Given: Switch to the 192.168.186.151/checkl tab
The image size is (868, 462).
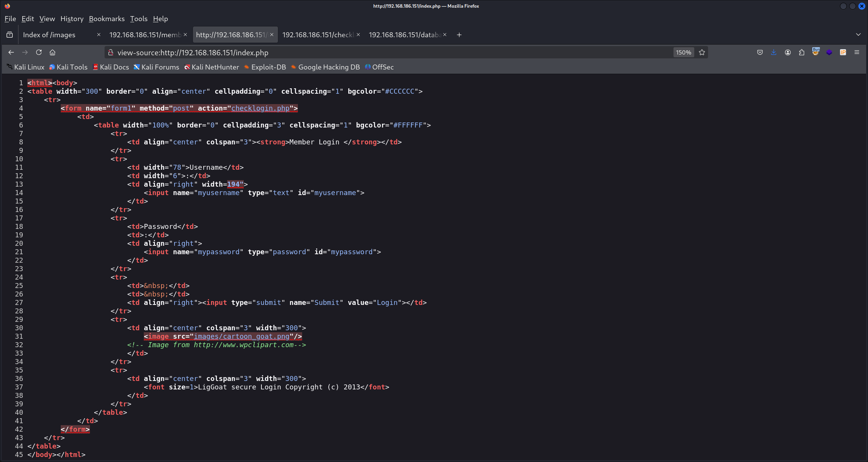Looking at the screenshot, I should pyautogui.click(x=318, y=35).
